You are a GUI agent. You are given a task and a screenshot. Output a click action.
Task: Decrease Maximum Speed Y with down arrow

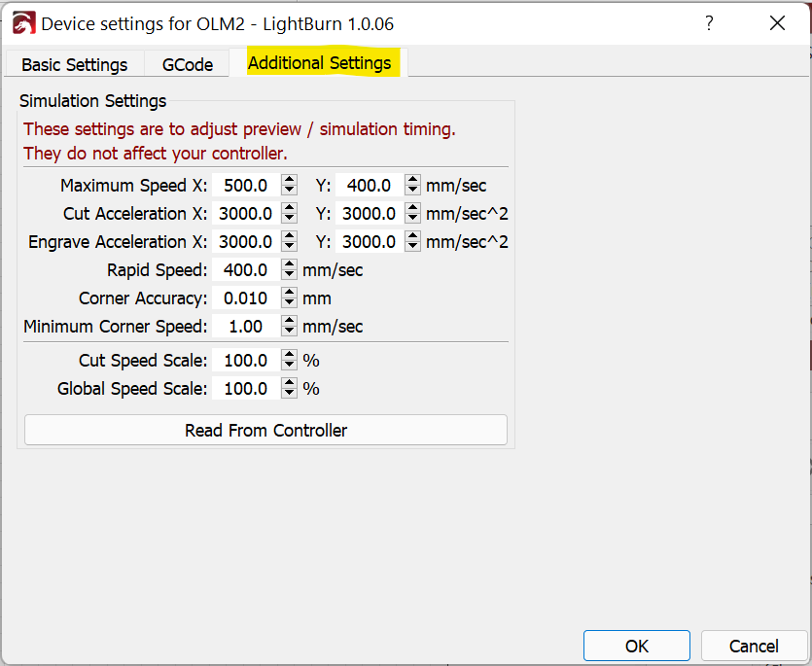412,191
